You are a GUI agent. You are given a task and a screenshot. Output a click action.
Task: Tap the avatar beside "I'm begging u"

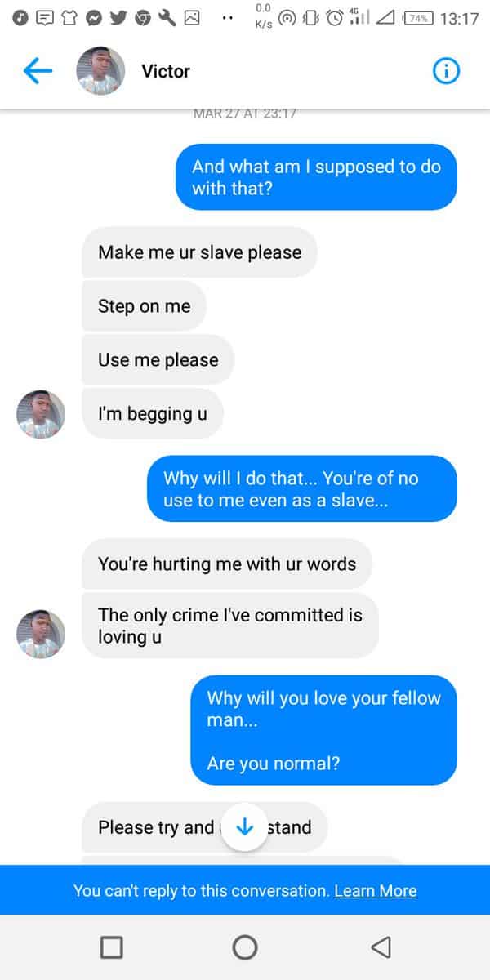coord(41,414)
